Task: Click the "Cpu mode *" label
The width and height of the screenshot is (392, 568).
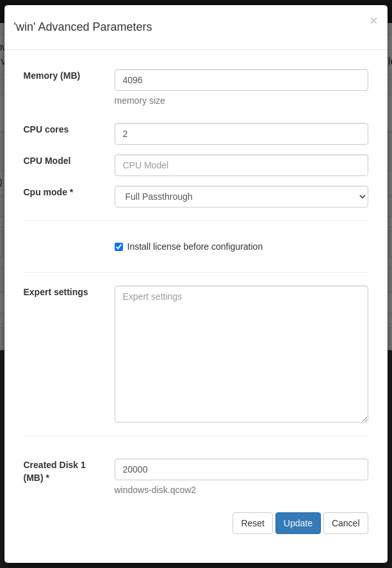Action: pos(48,192)
